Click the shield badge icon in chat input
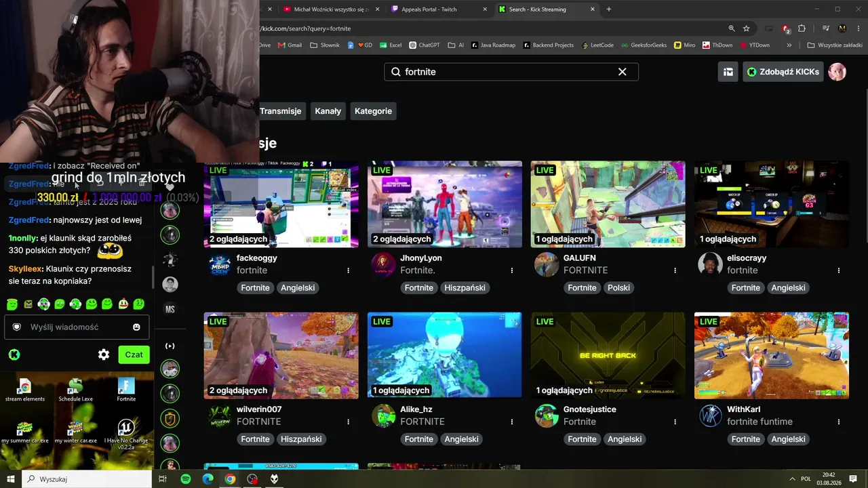 click(17, 327)
